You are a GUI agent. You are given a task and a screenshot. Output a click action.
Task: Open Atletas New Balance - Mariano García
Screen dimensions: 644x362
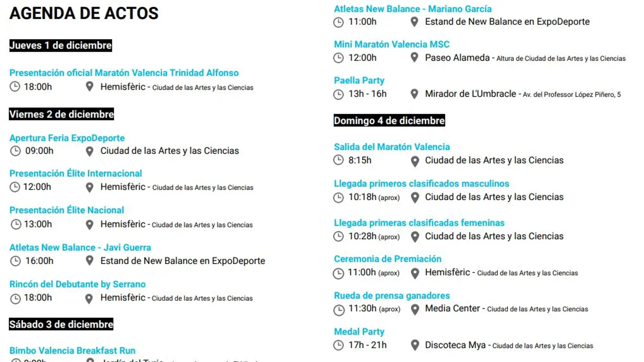413,9
